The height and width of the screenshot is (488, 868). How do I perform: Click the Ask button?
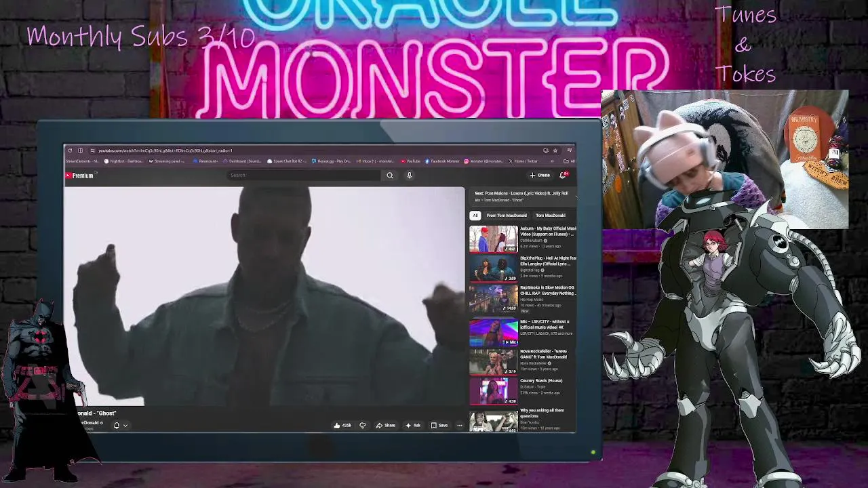(x=413, y=426)
